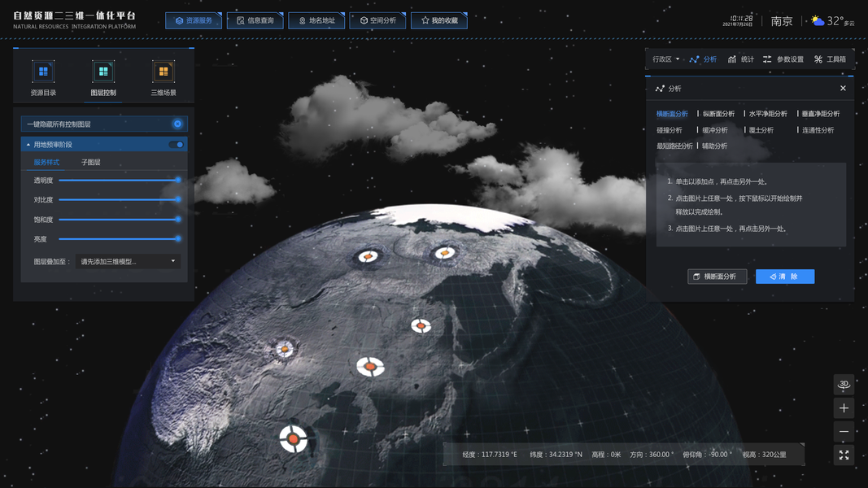Select the 图层控制 icon

click(103, 72)
